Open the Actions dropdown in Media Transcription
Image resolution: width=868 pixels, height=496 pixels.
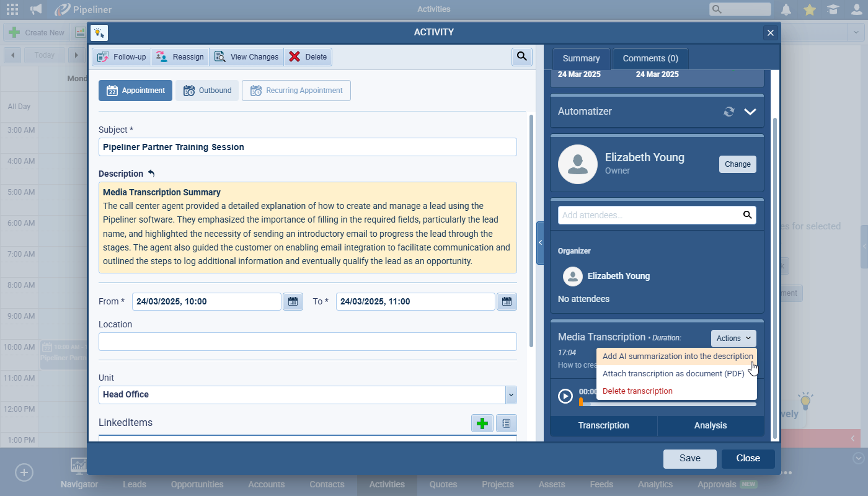tap(733, 339)
